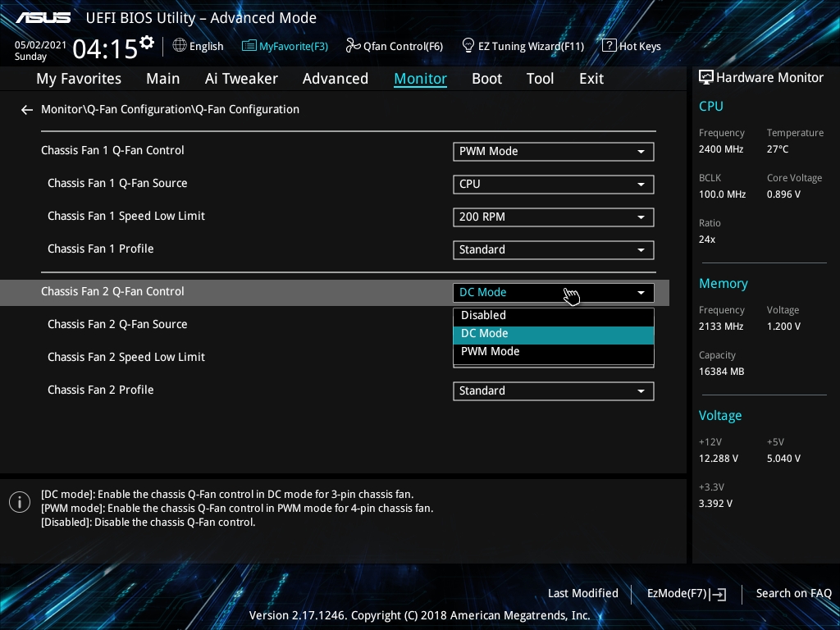Click the info icon by the help text

20,502
